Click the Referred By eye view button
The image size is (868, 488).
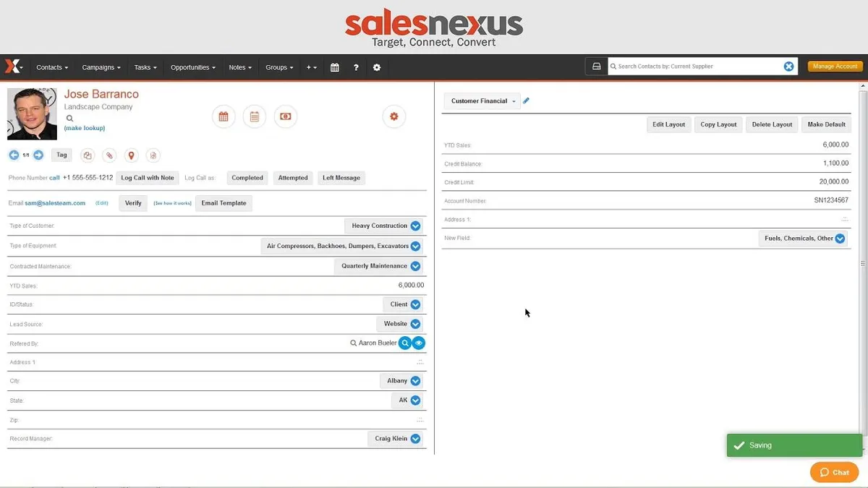point(419,343)
